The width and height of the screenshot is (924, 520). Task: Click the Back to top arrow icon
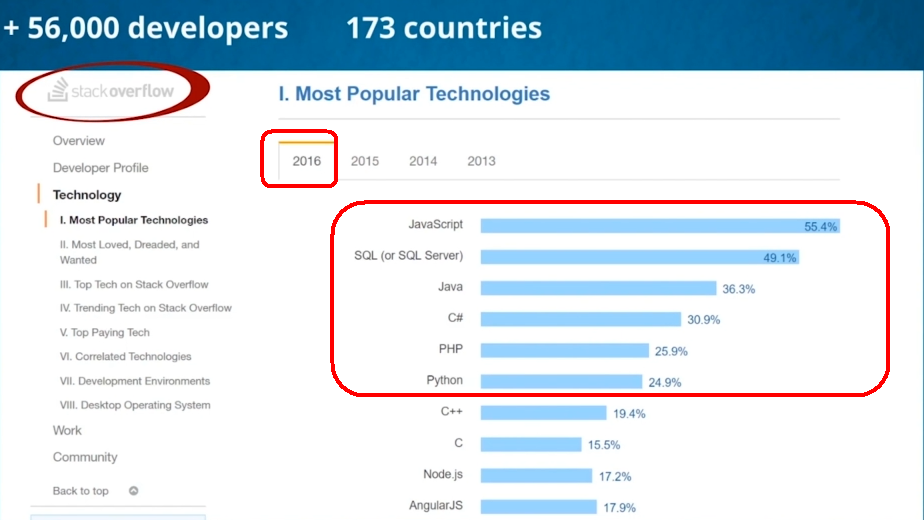click(x=134, y=491)
